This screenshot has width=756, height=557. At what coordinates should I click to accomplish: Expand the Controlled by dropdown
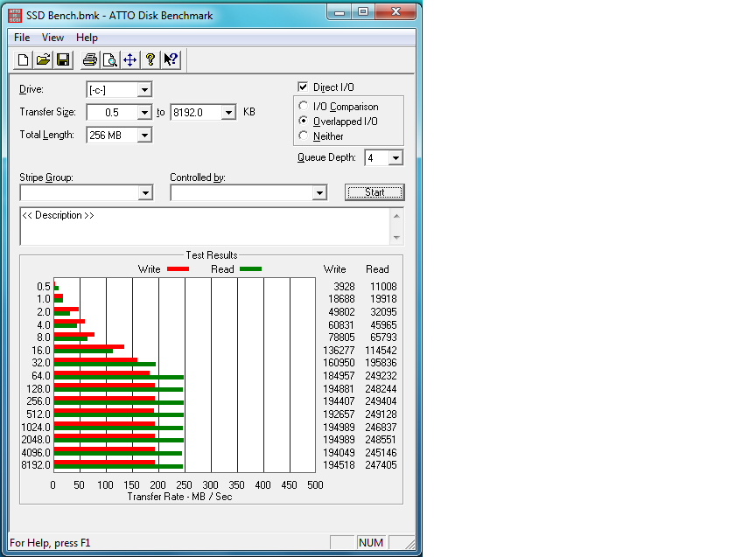click(319, 193)
